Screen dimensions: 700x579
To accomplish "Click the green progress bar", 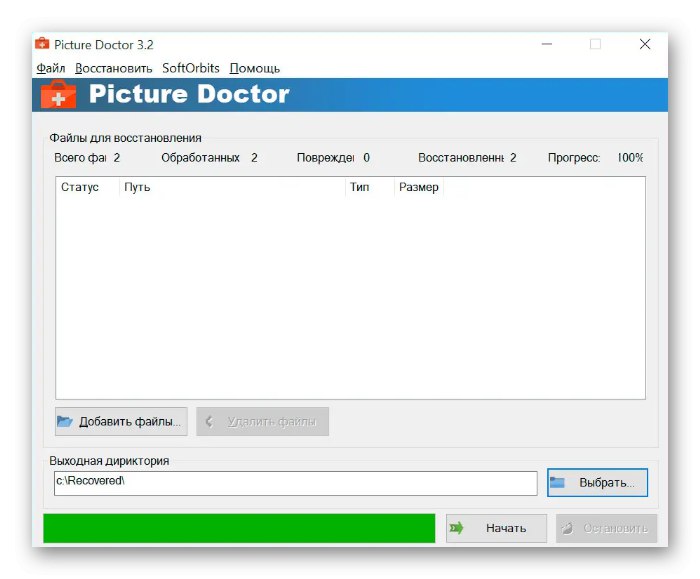I will tap(239, 529).
